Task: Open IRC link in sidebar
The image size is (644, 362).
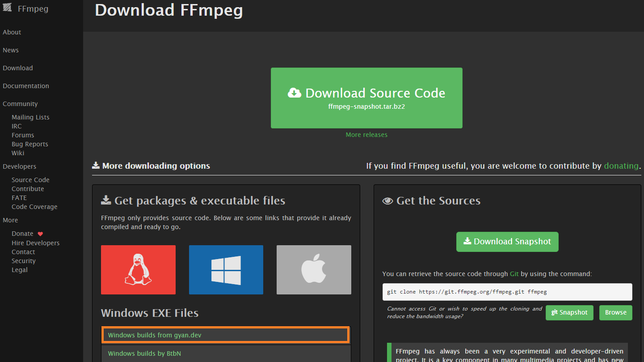Action: [17, 126]
